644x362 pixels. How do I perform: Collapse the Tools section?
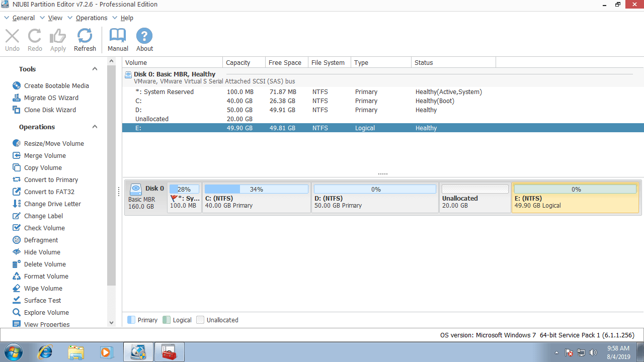pos(95,69)
